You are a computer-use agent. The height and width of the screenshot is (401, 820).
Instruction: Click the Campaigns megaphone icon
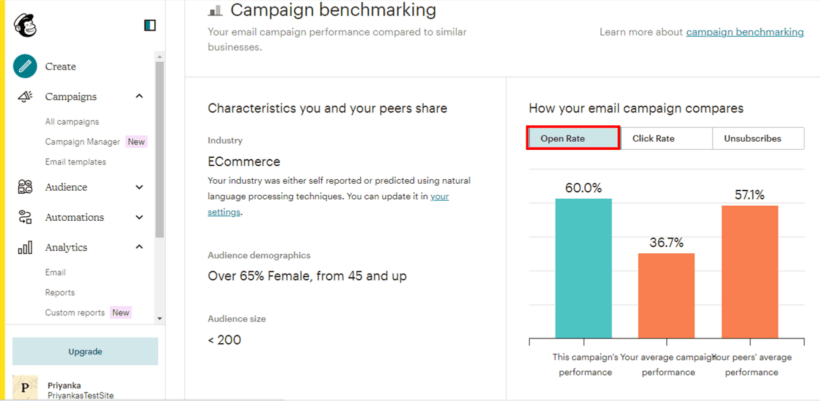click(25, 97)
